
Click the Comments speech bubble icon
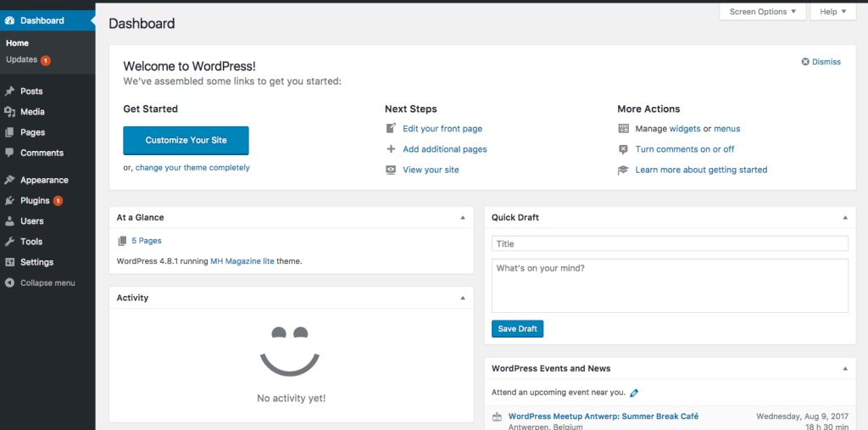click(x=9, y=153)
